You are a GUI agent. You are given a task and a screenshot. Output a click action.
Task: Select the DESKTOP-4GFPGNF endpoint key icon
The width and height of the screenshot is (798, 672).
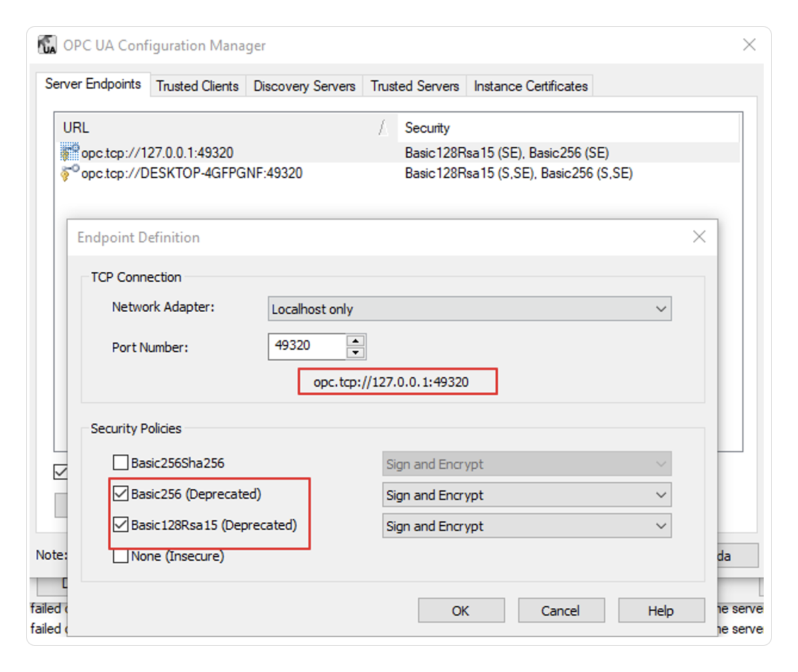(70, 173)
